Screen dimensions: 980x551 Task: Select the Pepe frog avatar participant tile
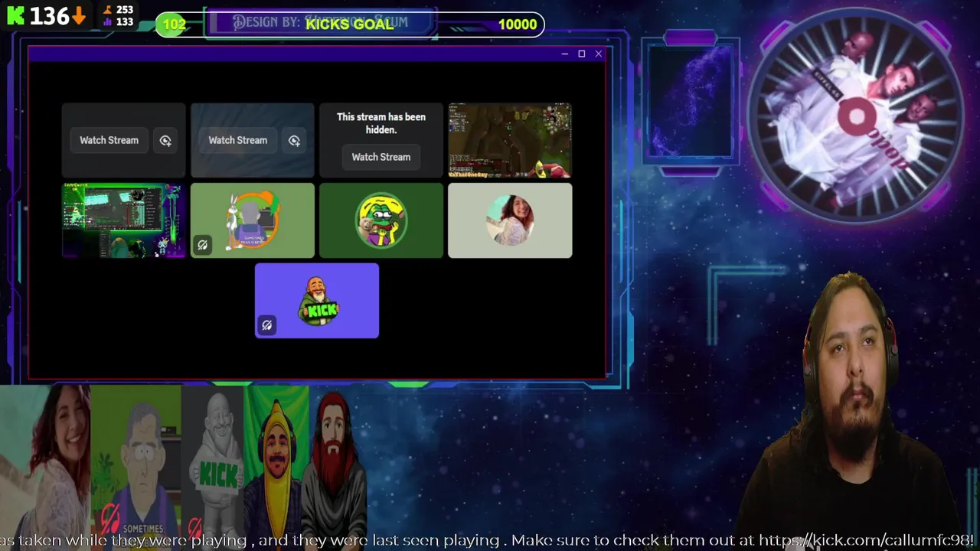pyautogui.click(x=381, y=220)
